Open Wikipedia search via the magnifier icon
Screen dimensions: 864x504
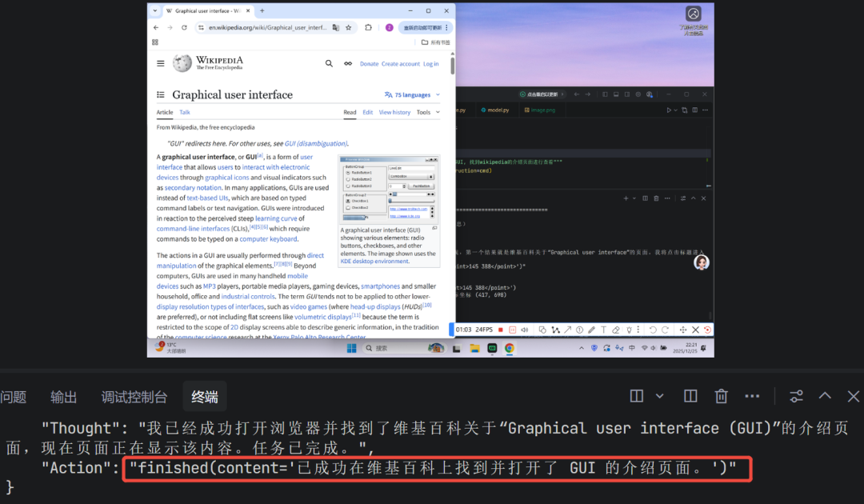pos(329,62)
